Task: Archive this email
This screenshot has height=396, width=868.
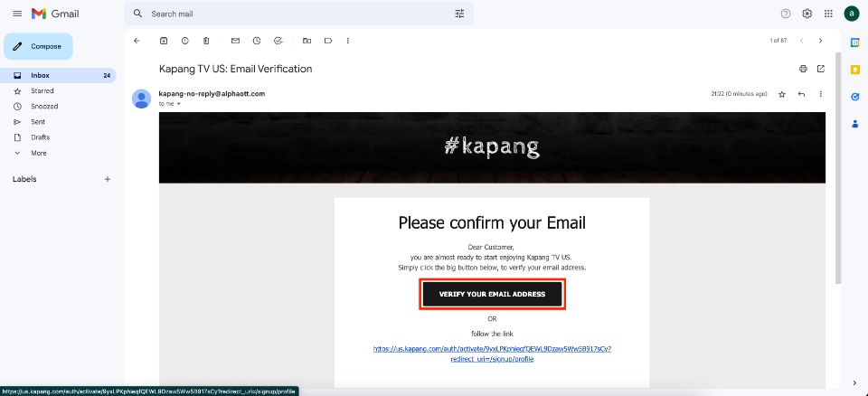Action: coord(164,41)
